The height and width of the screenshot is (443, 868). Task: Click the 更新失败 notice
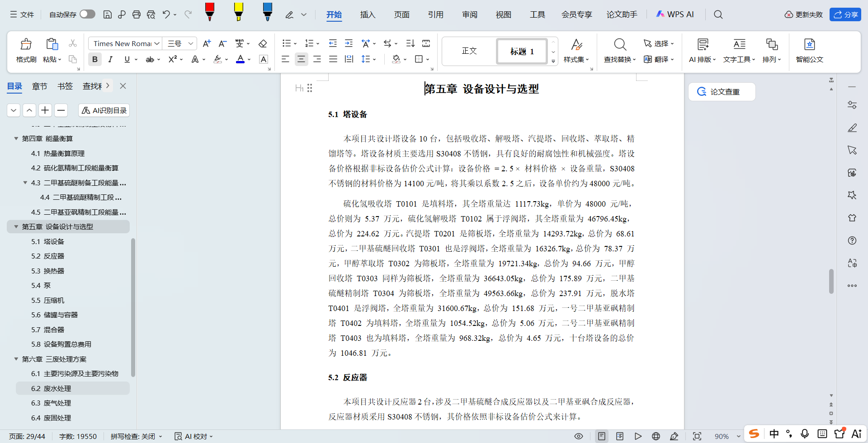[x=804, y=14]
